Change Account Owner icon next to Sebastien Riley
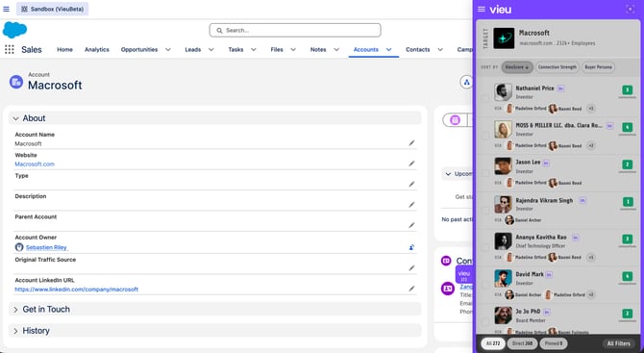This screenshot has height=353, width=644. 411,247
